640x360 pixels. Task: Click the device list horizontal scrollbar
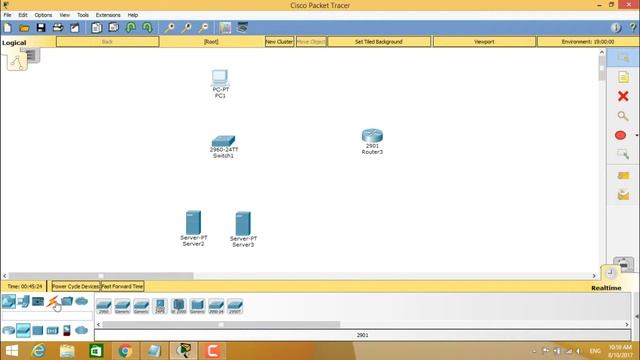click(x=221, y=324)
